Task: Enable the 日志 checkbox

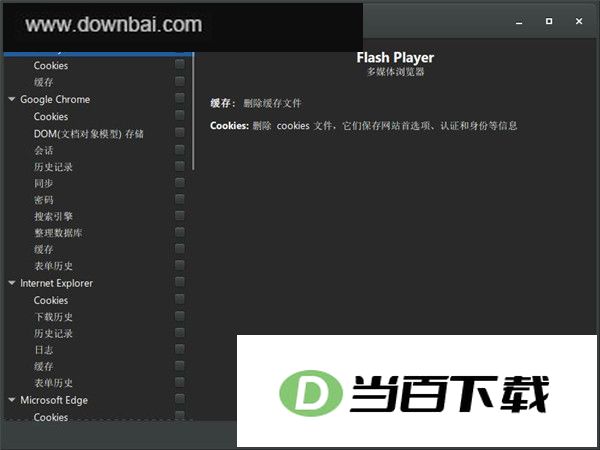Action: pos(179,349)
